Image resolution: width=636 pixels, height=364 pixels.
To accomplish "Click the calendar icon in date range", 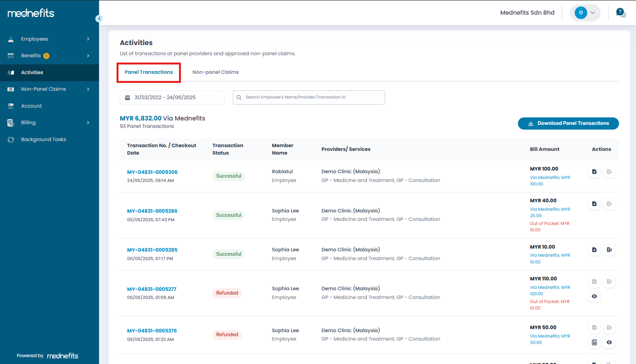I will (128, 98).
